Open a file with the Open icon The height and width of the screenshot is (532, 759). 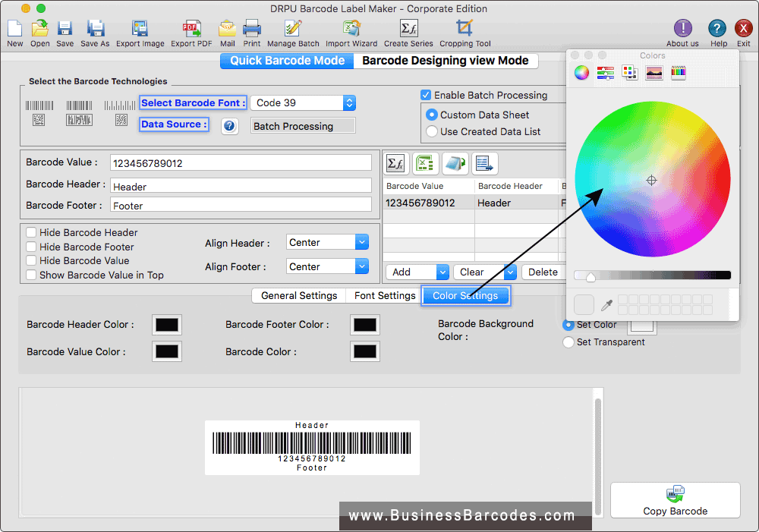point(39,29)
